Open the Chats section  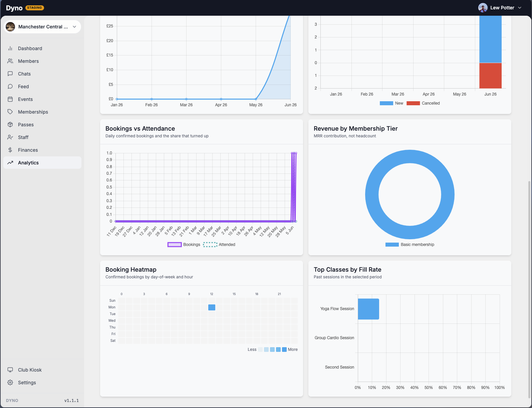pos(42,74)
